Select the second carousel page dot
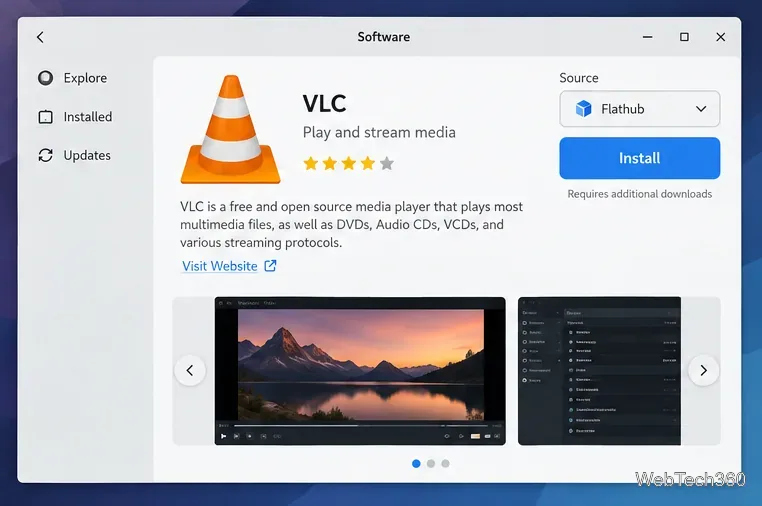 pyautogui.click(x=431, y=464)
